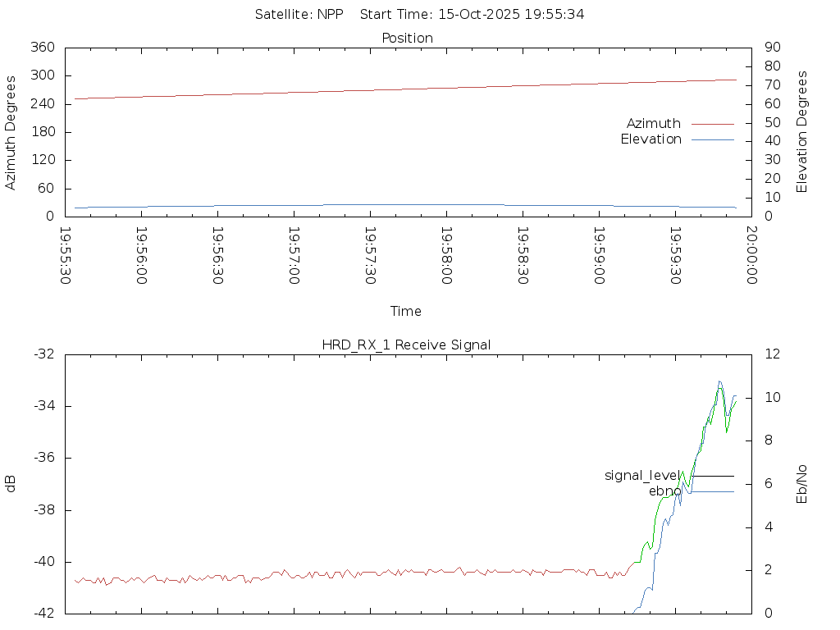This screenshot has height=630, width=840.
Task: Click the Position plot title
Action: point(408,38)
